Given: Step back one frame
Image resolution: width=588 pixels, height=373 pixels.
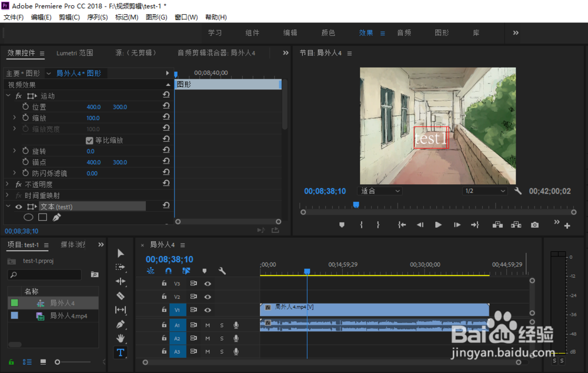Looking at the screenshot, I should point(420,225).
